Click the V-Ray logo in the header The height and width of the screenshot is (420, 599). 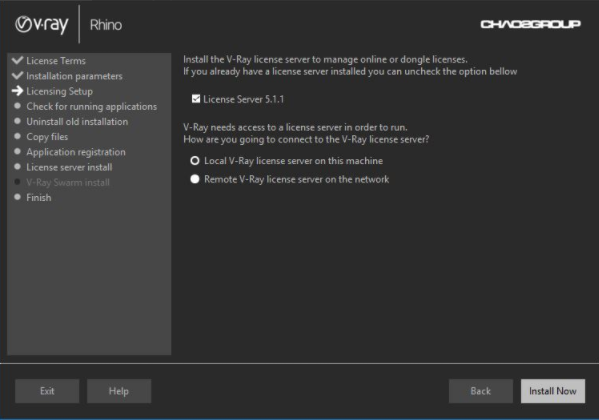pos(42,25)
